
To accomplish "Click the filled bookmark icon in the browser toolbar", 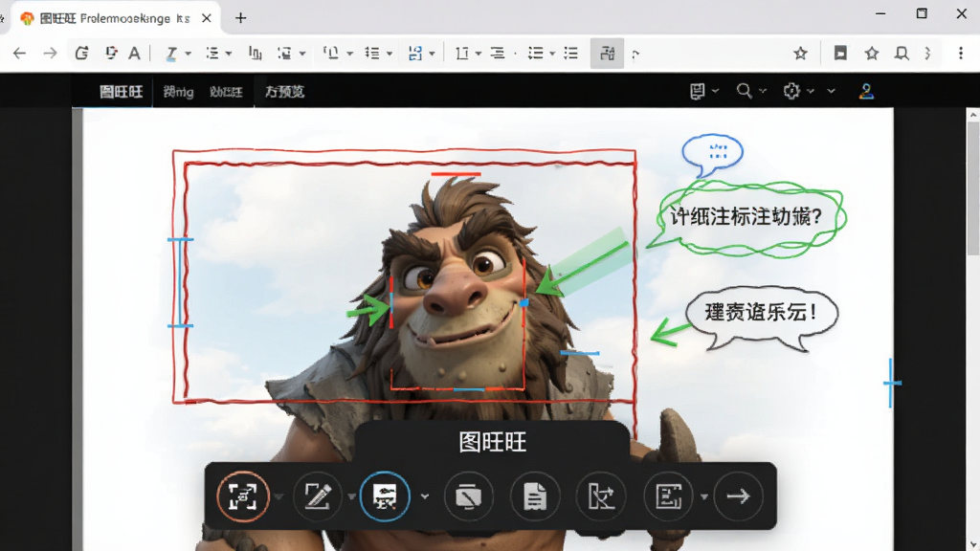I will (840, 54).
